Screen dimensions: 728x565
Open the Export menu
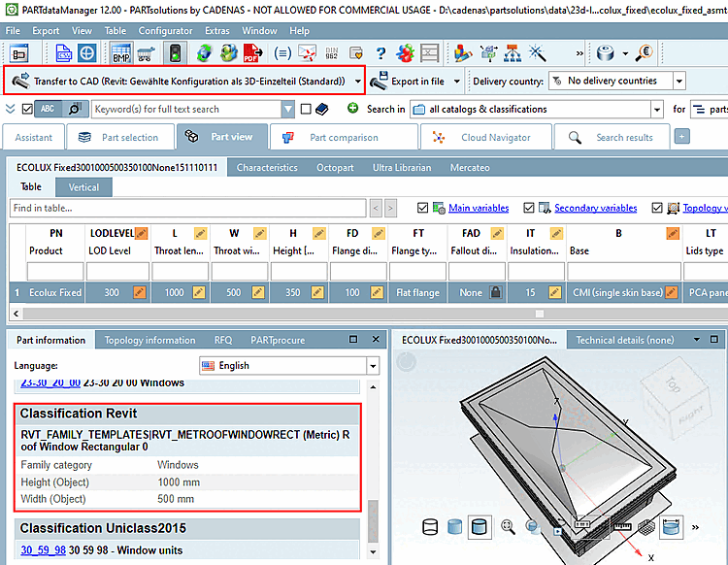(46, 31)
